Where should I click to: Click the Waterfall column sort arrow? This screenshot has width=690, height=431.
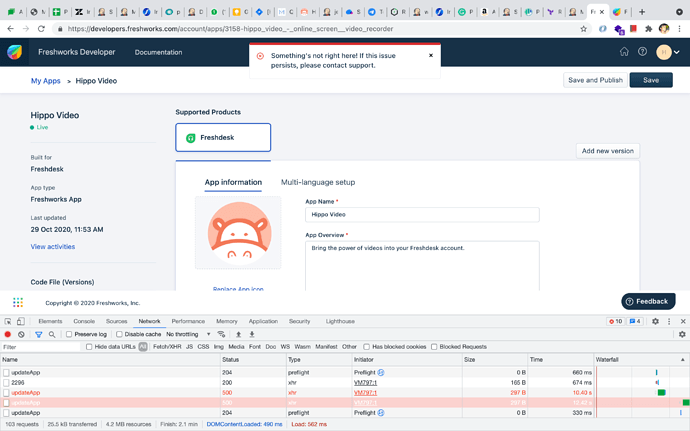[x=683, y=360]
